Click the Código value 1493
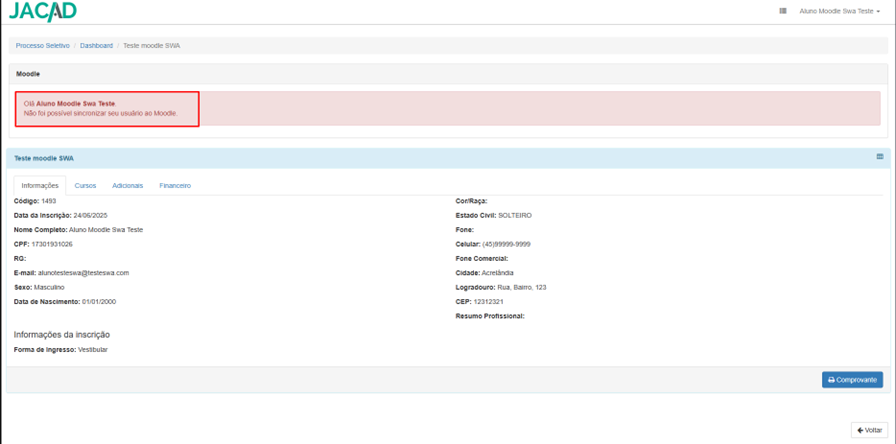The image size is (896, 444). [x=49, y=201]
